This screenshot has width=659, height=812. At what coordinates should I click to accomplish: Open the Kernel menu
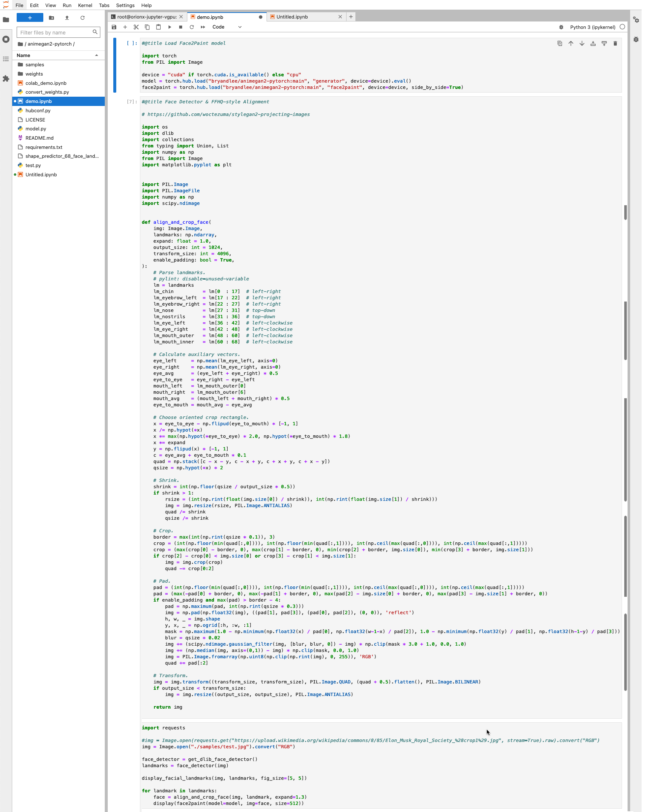[85, 5]
